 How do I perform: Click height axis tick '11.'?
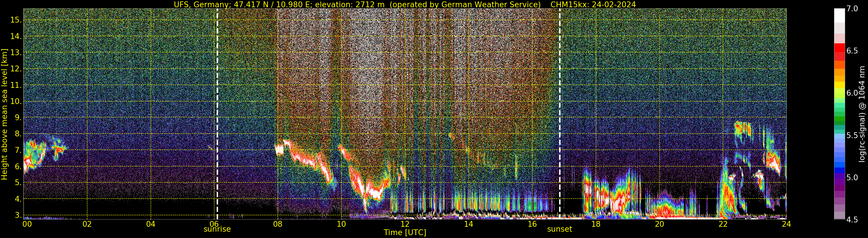[x=16, y=85]
